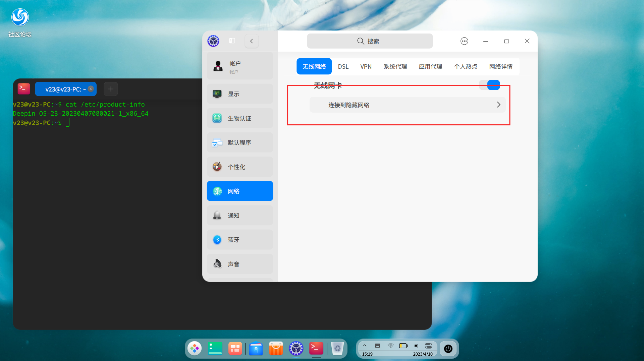Open the three-dot options menu
Image resolution: width=644 pixels, height=361 pixels.
pyautogui.click(x=464, y=41)
